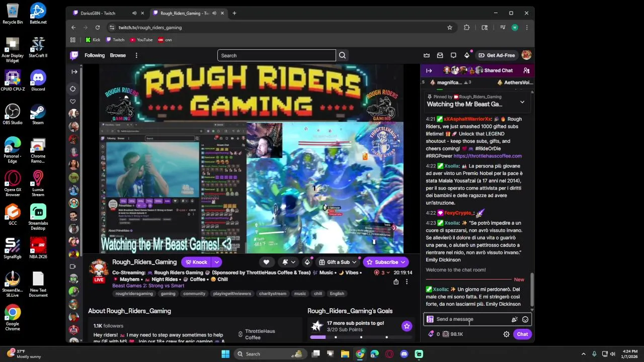Open the Windows Start menu
The height and width of the screenshot is (362, 644).
[225, 354]
